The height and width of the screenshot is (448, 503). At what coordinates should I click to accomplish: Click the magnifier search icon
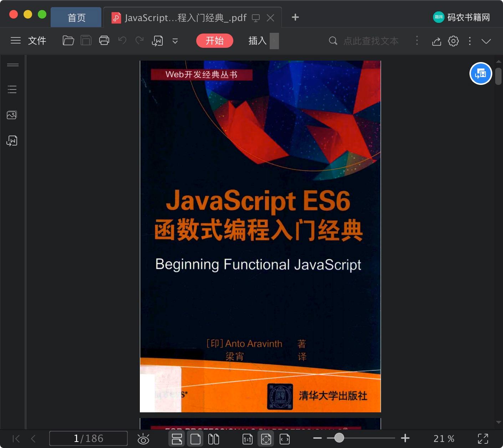(x=333, y=41)
